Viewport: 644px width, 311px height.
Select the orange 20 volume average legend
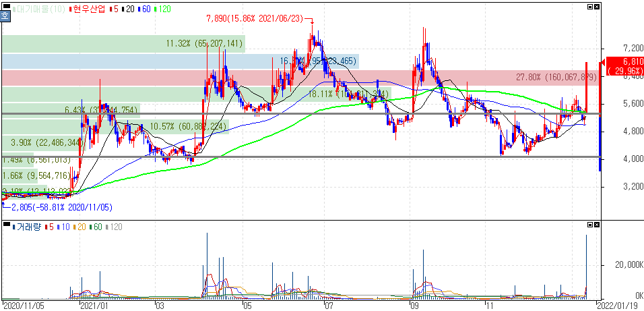pyautogui.click(x=81, y=227)
